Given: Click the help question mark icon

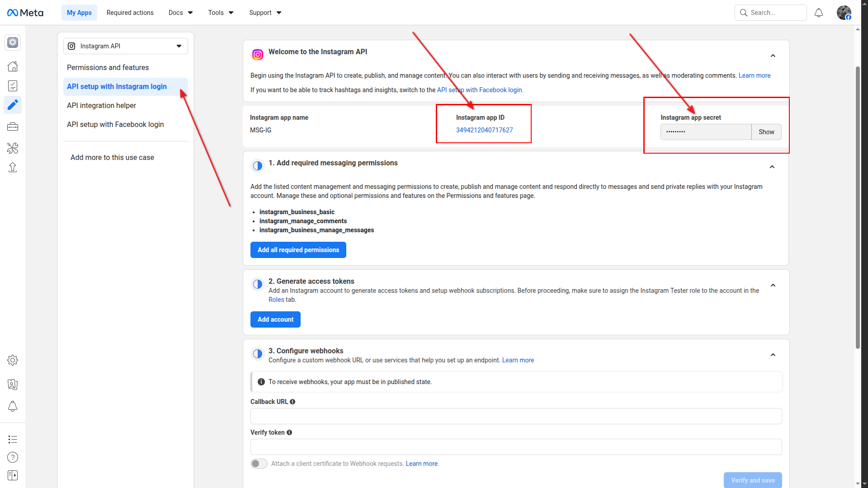Looking at the screenshot, I should coord(13,457).
